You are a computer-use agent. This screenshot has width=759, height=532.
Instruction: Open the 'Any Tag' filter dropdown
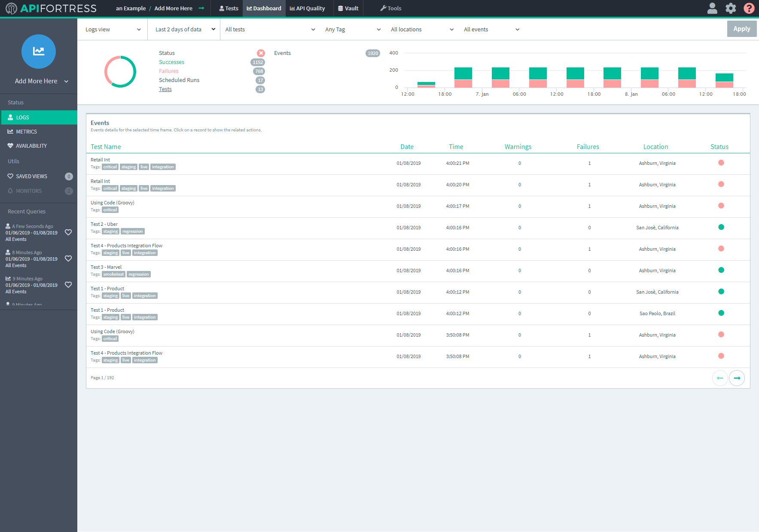(352, 29)
